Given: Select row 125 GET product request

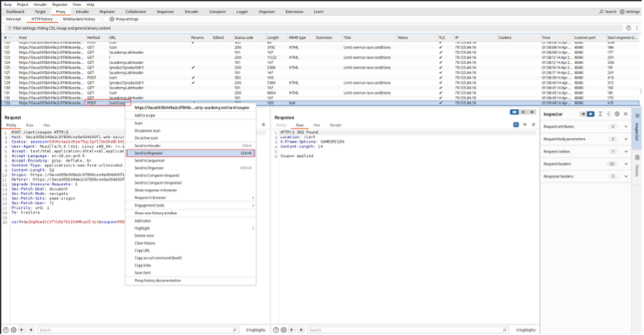Looking at the screenshot, I should point(321,67).
